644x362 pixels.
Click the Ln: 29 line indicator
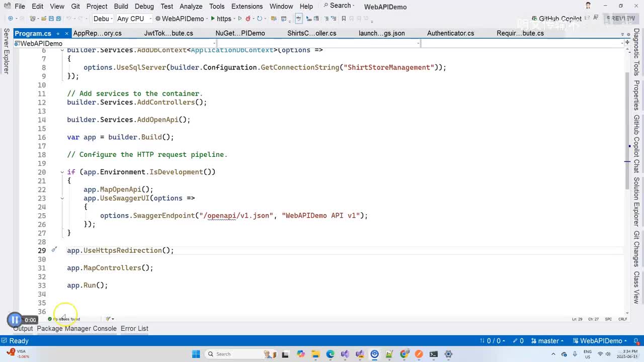[578, 319]
